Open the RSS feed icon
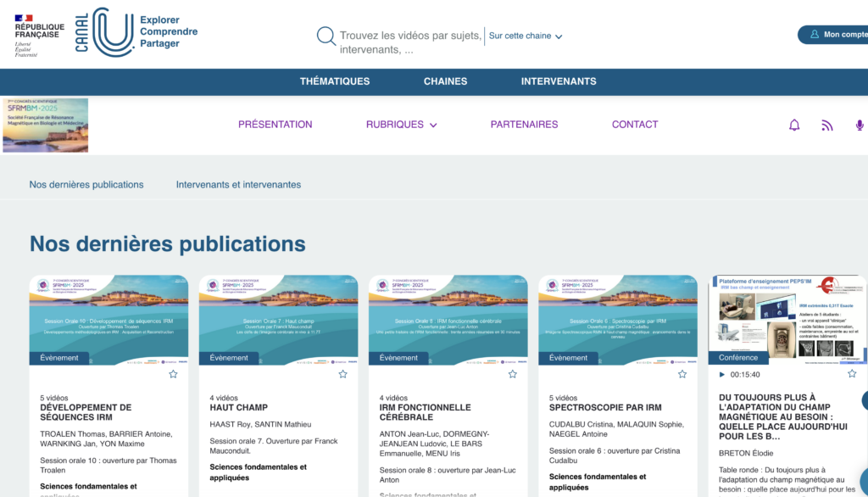This screenshot has width=868, height=497. click(x=827, y=125)
